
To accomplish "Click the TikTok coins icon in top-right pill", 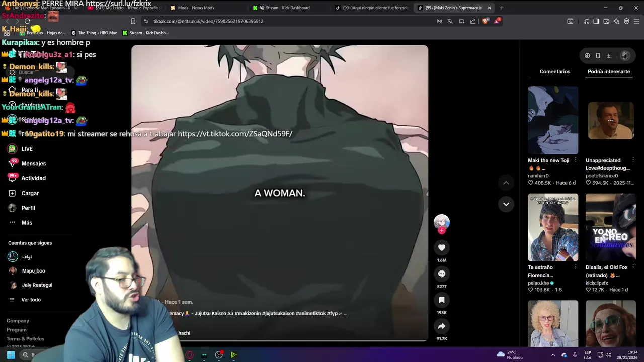I will coord(587,56).
